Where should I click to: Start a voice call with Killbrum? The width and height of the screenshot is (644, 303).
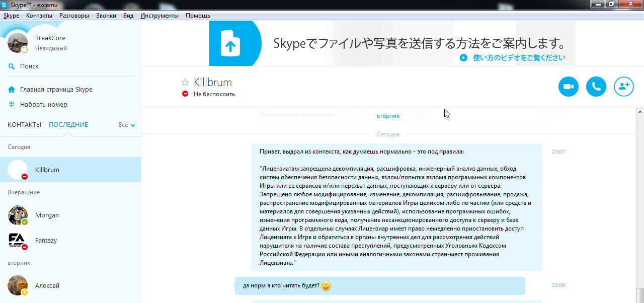click(x=596, y=87)
